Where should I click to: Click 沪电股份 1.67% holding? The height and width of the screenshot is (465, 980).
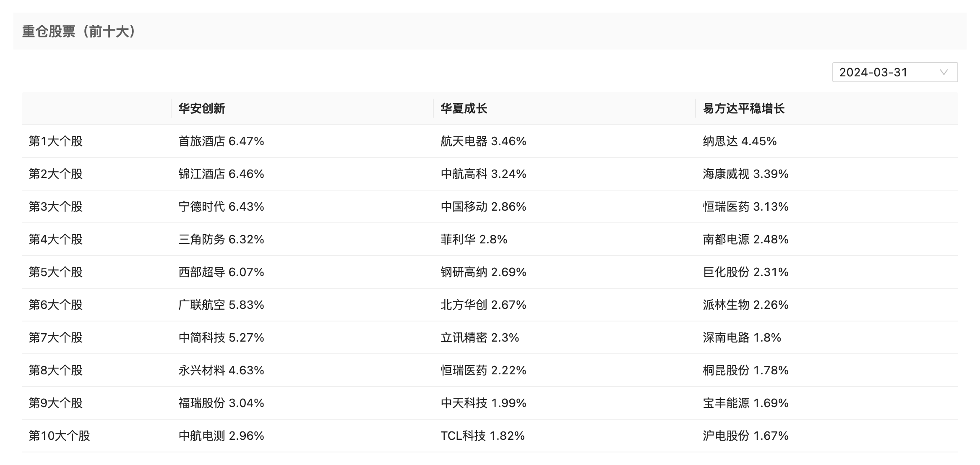(745, 436)
